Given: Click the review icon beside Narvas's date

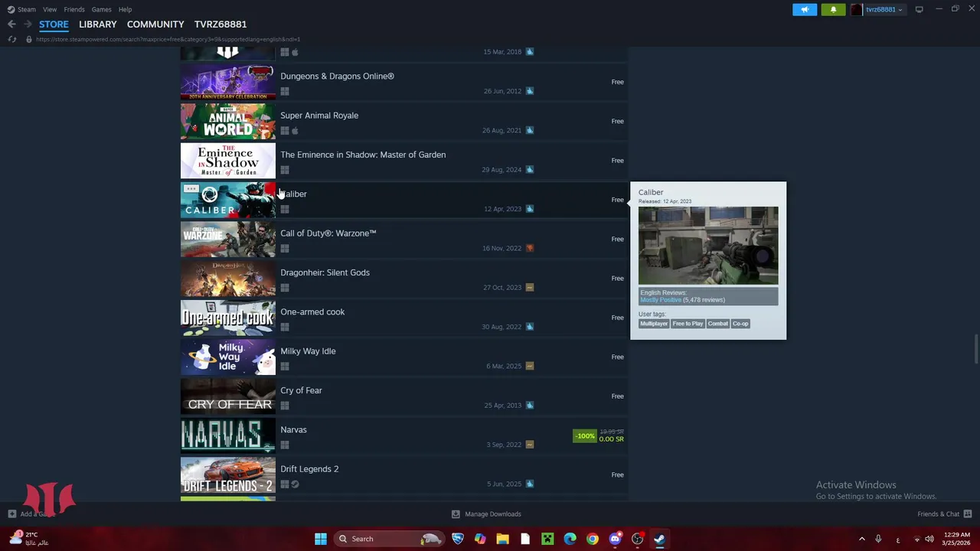Looking at the screenshot, I should (x=529, y=445).
